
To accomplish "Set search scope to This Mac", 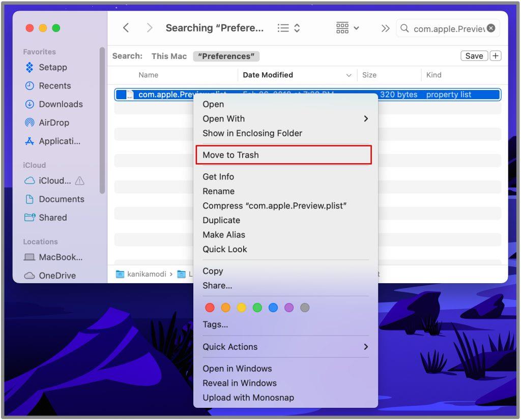I will click(169, 56).
